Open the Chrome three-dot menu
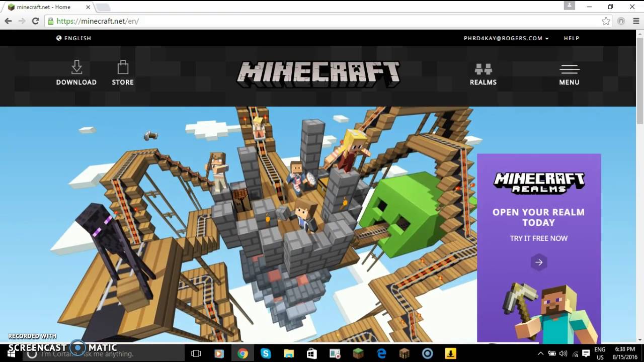 635,21
